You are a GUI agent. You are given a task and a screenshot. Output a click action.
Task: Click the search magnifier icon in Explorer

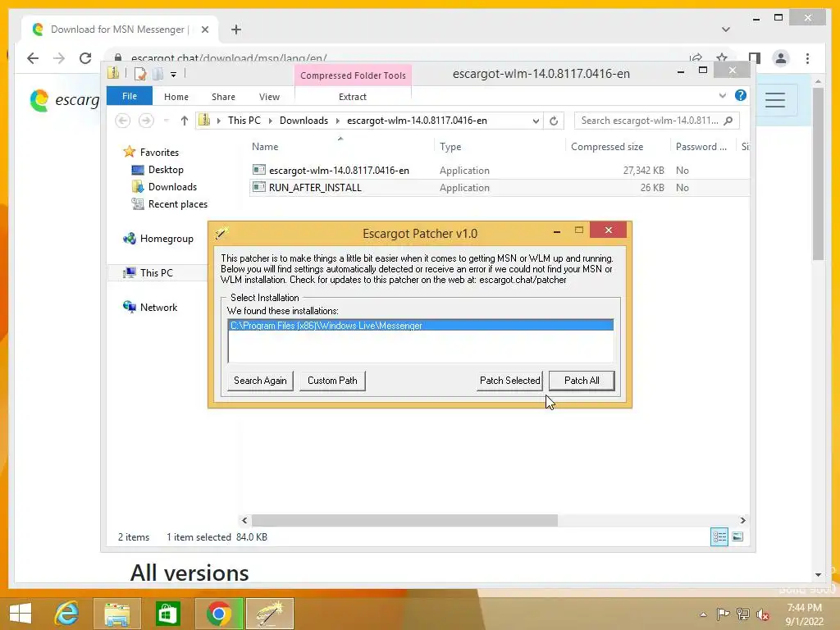(x=728, y=121)
